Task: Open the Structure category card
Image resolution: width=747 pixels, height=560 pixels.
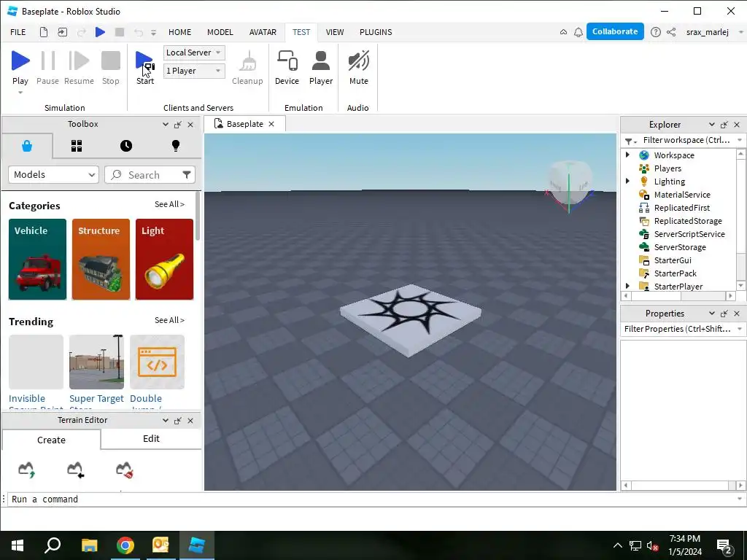Action: pyautogui.click(x=101, y=259)
